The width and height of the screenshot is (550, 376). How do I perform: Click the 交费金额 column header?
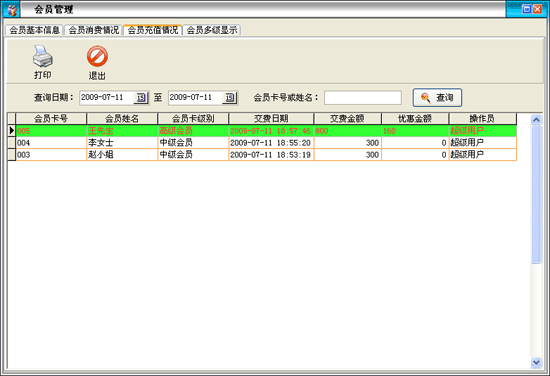[347, 119]
